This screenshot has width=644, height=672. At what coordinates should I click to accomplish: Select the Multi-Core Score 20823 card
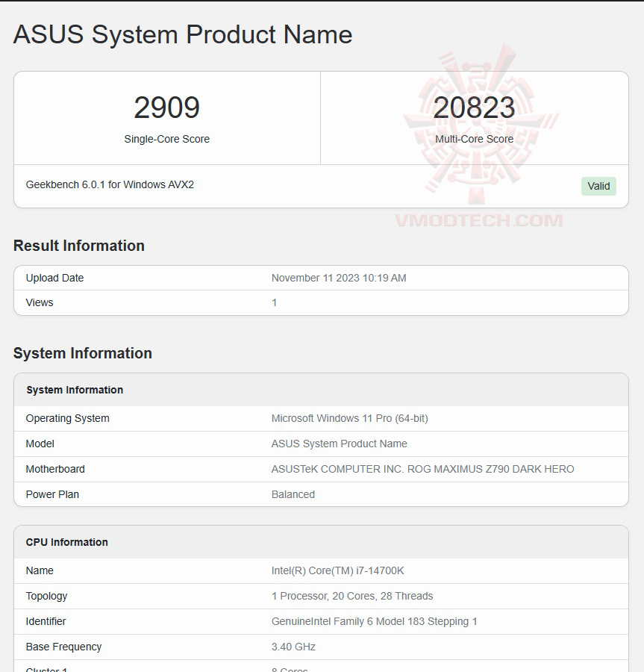(475, 116)
